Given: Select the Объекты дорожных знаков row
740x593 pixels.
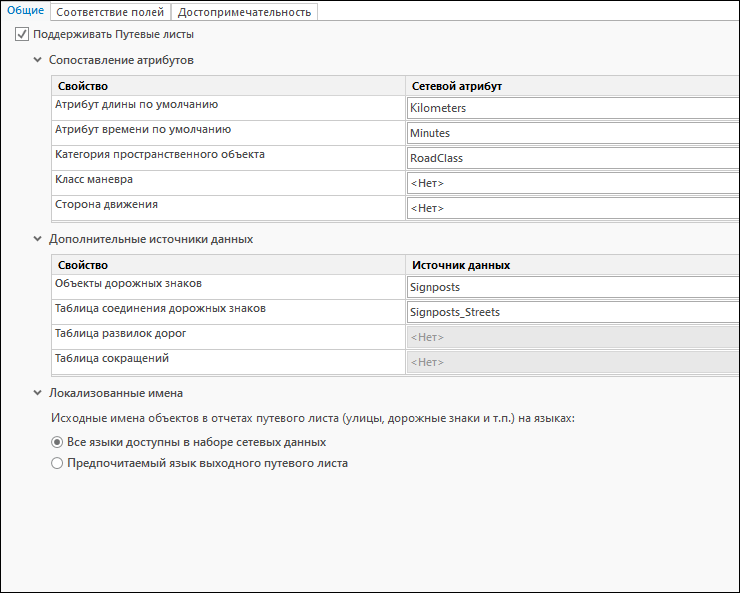Looking at the screenshot, I should click(228, 284).
